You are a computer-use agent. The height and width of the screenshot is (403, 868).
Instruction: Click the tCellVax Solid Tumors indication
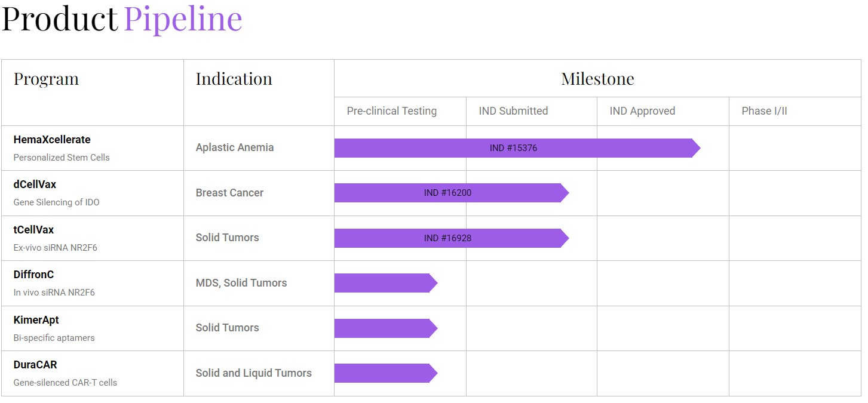click(228, 238)
